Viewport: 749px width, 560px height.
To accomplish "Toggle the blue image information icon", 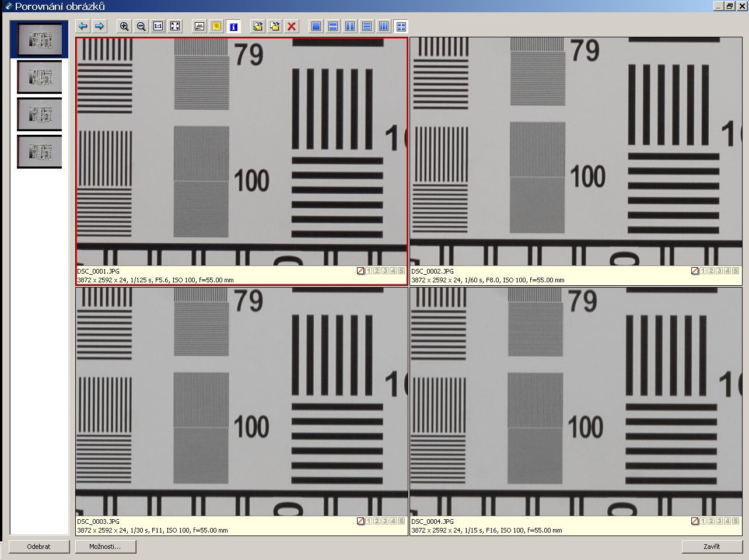I will [x=233, y=26].
